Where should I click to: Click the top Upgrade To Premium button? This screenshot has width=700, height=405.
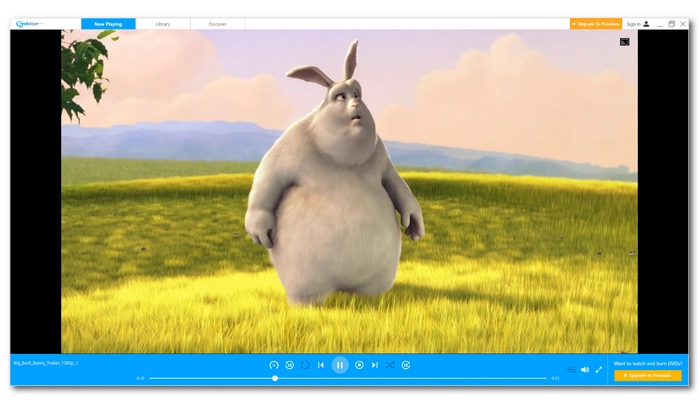pos(596,23)
